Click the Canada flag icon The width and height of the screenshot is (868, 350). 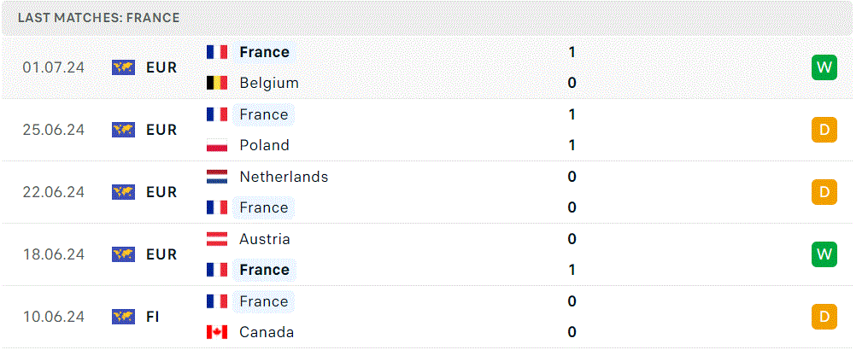[x=216, y=332]
